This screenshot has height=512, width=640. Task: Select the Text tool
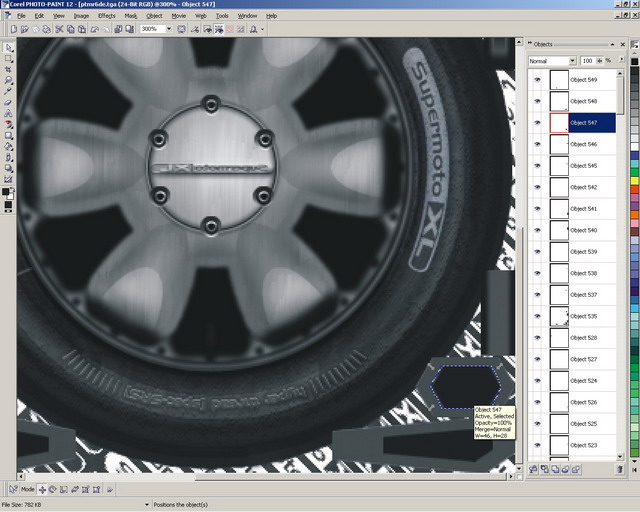tap(9, 113)
